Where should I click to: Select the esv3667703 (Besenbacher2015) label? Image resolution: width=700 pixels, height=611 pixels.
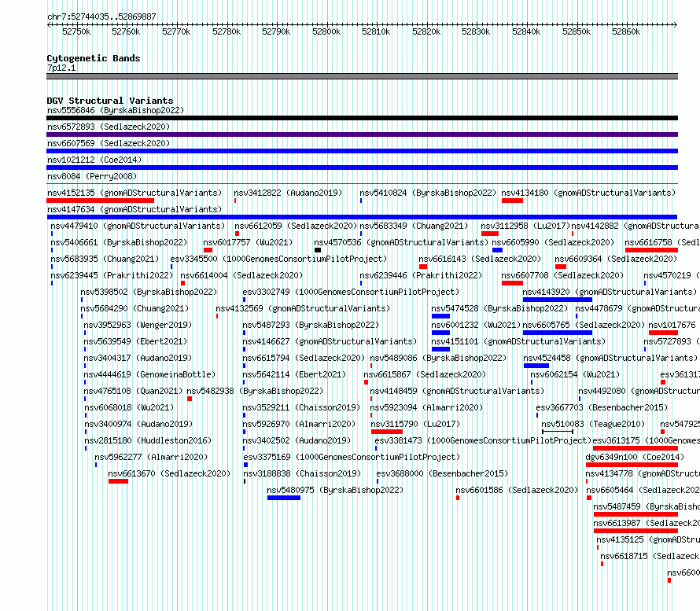tap(602, 407)
